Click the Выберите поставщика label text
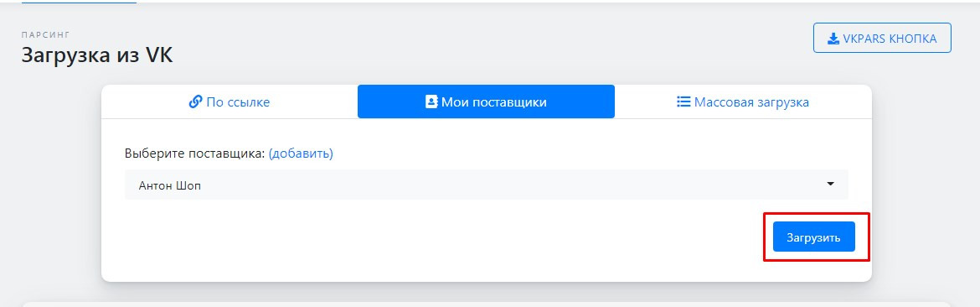Viewport: 980px width, 307px height. (195, 153)
